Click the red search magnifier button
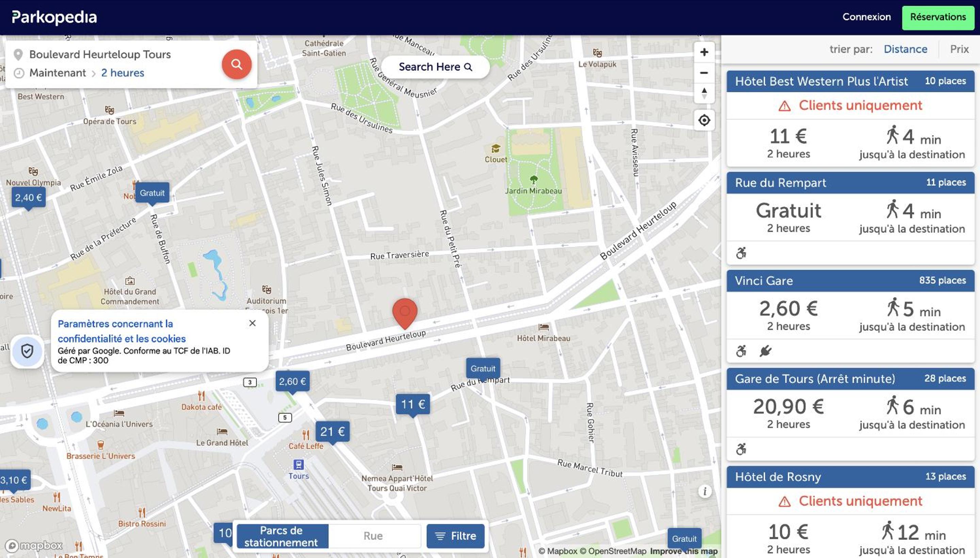This screenshot has width=980, height=558. pos(236,64)
